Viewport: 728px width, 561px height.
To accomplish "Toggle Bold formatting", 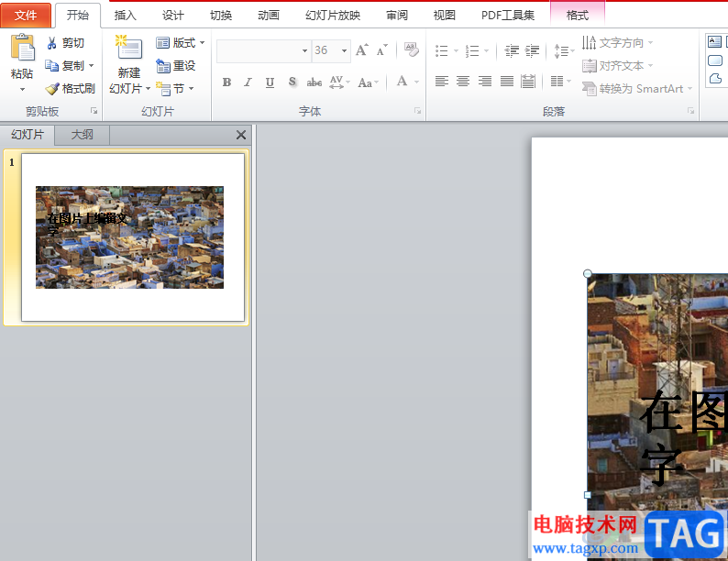I will tap(226, 82).
